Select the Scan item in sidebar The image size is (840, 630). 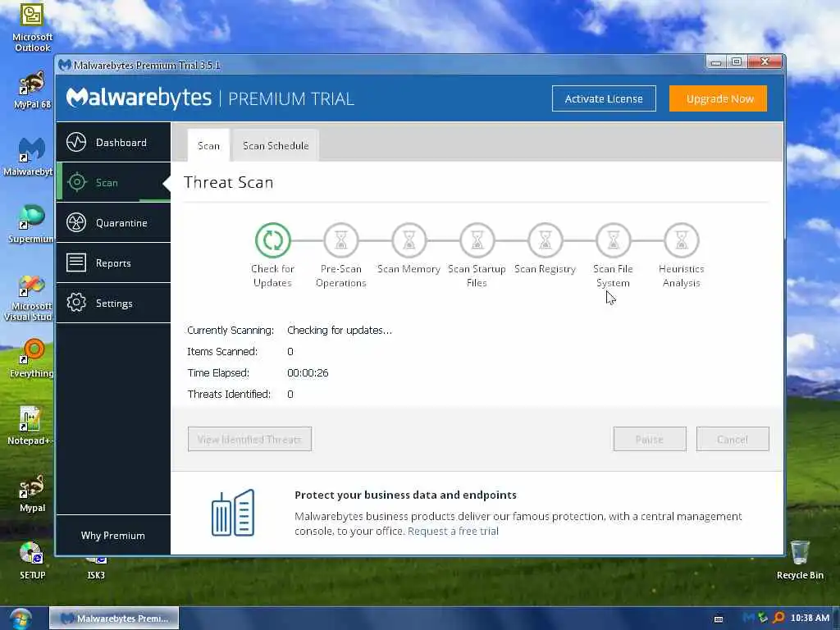click(113, 183)
